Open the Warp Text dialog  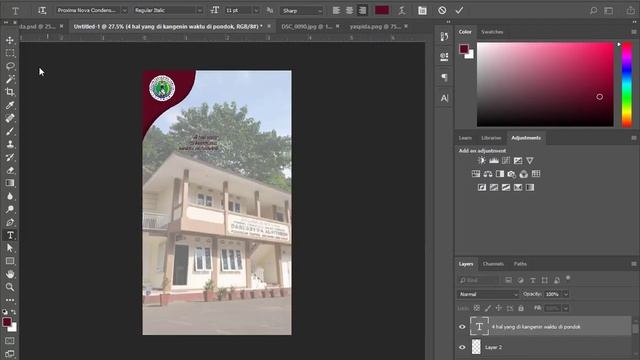tap(402, 11)
